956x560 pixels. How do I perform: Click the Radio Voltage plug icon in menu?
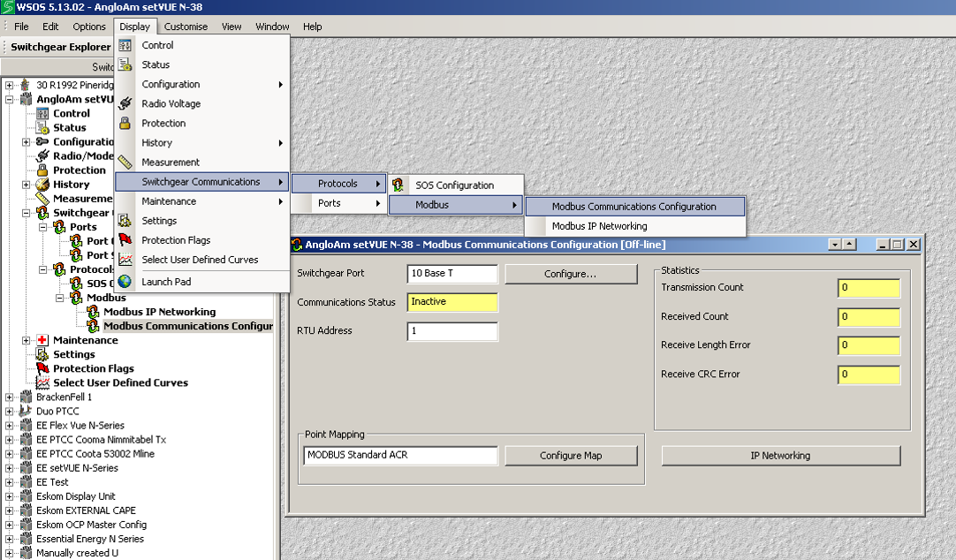(x=125, y=103)
